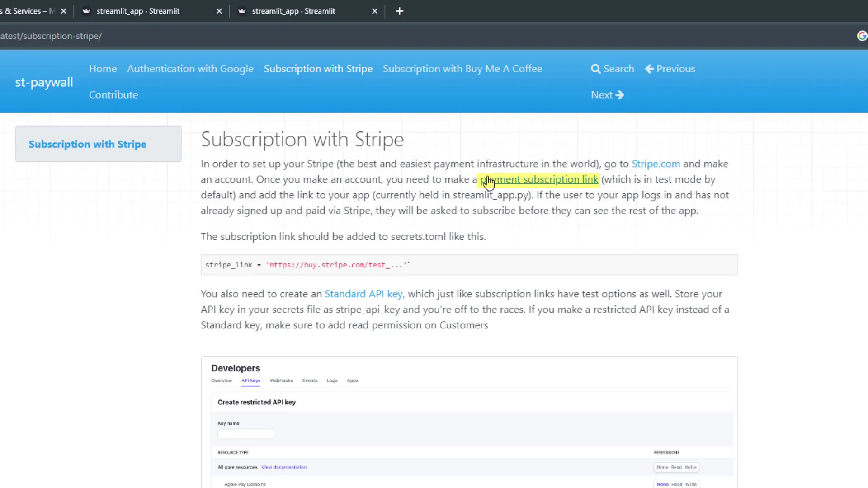
Task: Click the Contribute navigation item
Action: 113,94
